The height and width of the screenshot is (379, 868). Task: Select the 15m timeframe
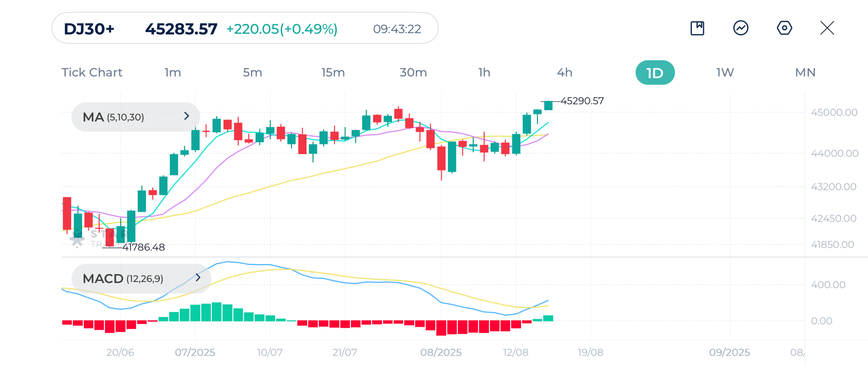click(x=333, y=73)
